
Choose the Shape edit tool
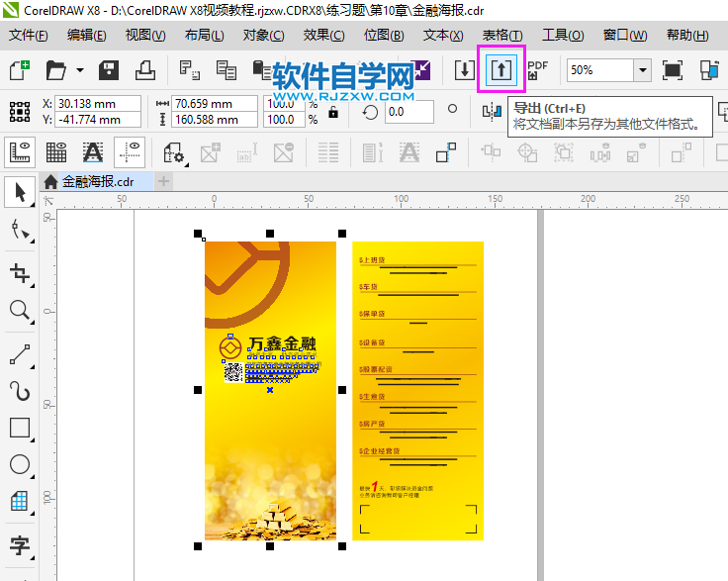19,231
